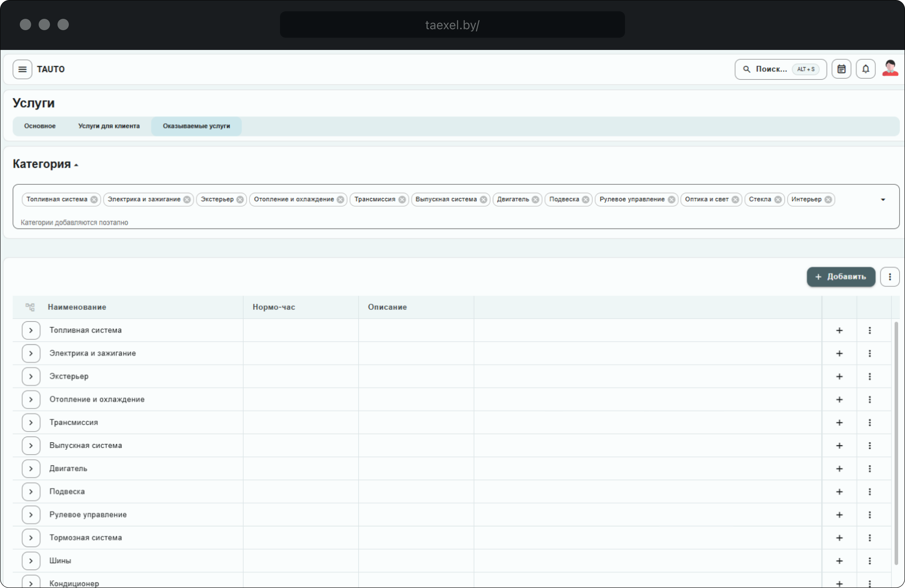The image size is (905, 588).
Task: Remove the Стекла category chip
Action: [778, 199]
